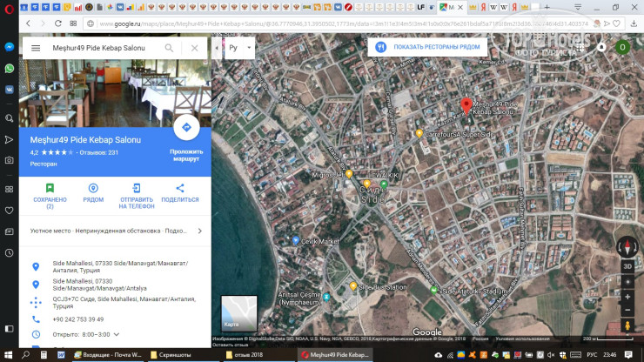Viewport: 644px width, 362px height.
Task: Click the Side Atatürk Stadium marker
Action: [433, 290]
